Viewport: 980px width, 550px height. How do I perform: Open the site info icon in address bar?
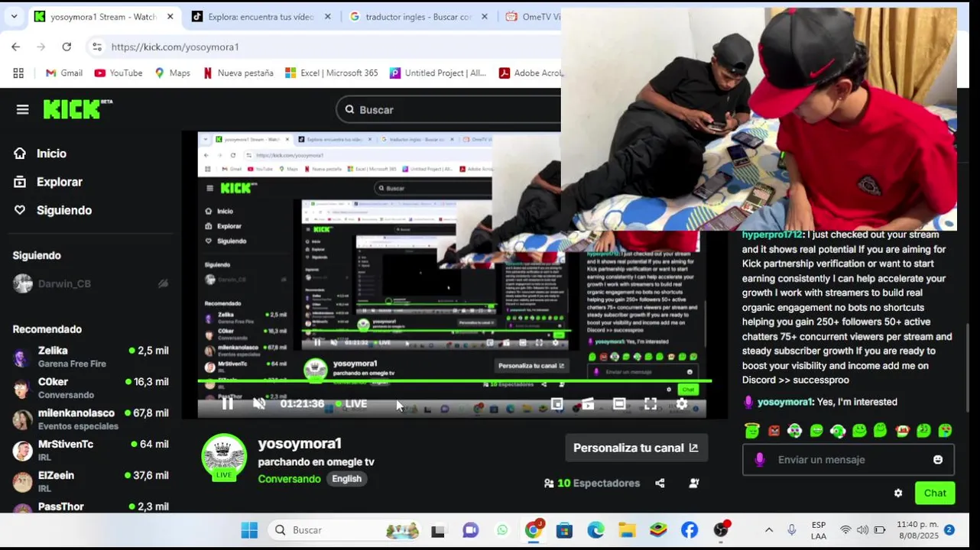96,47
